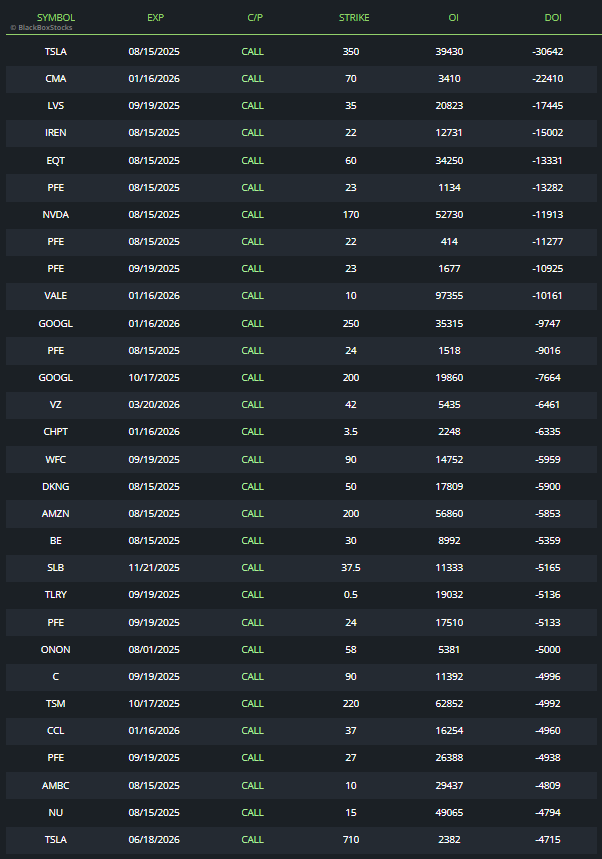Click the expiration date 06/18/2026
This screenshot has height=859, width=602.
(x=154, y=839)
